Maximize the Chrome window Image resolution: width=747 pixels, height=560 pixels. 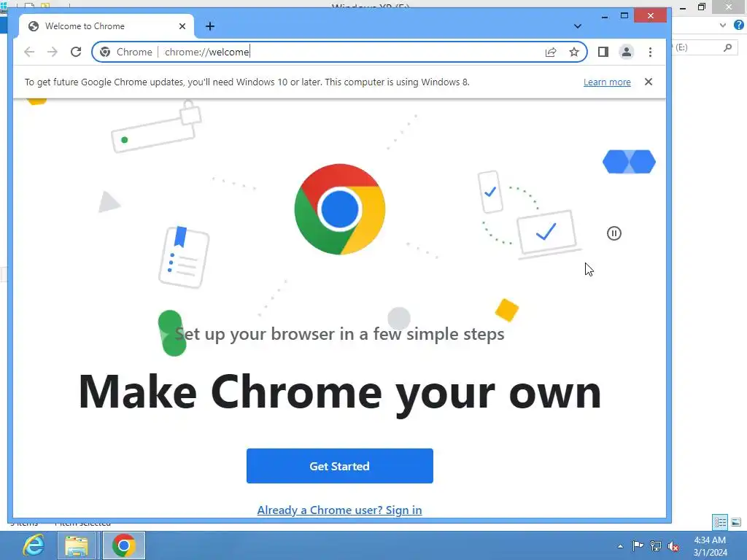(x=624, y=16)
